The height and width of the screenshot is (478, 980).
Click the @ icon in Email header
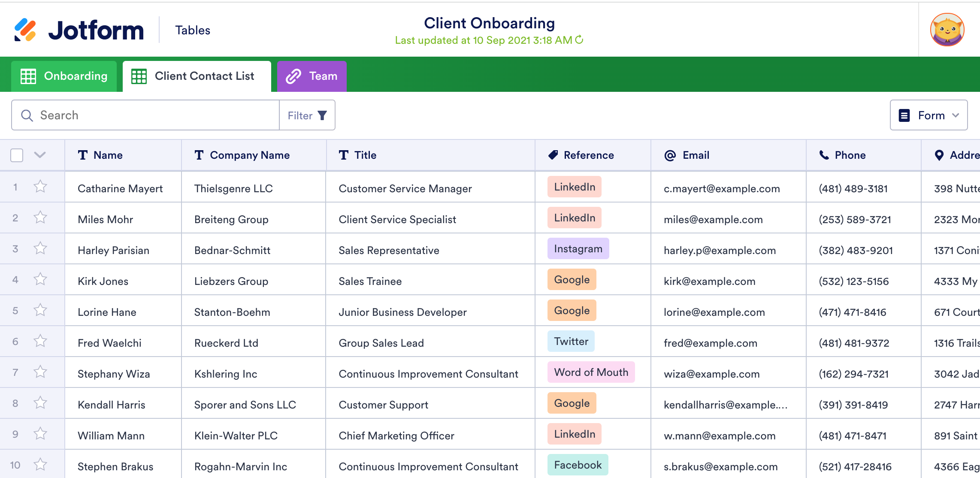(670, 155)
